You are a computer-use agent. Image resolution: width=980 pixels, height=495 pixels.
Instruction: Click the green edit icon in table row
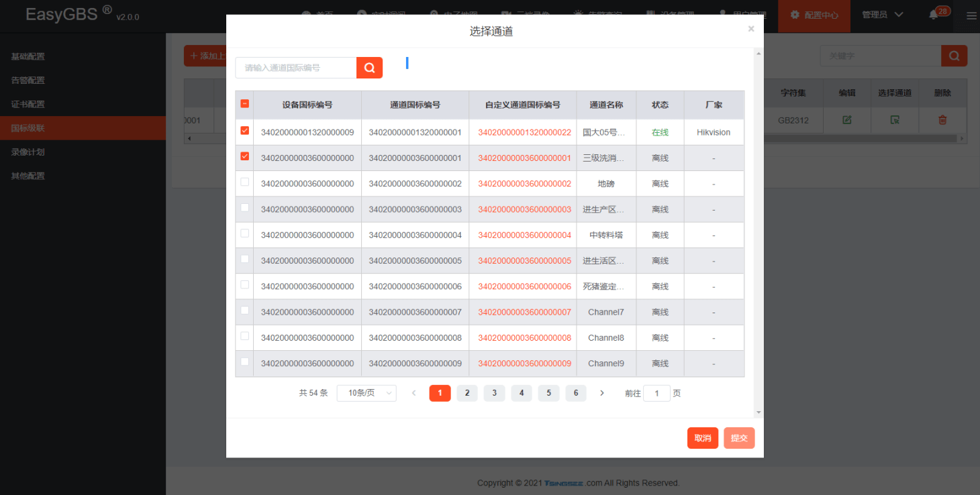[847, 120]
